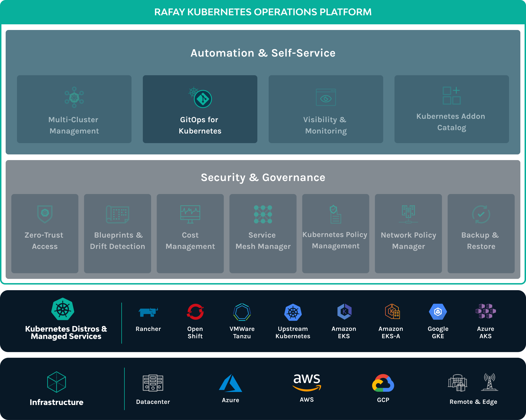The height and width of the screenshot is (420, 526).
Task: Click the Upstream Kubernetes blue wheel logo
Action: 293,312
